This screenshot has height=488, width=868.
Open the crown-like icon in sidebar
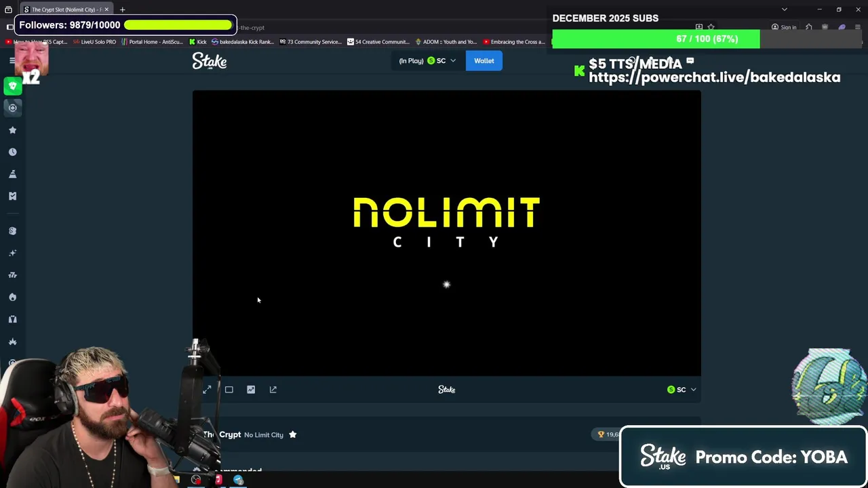[12, 342]
